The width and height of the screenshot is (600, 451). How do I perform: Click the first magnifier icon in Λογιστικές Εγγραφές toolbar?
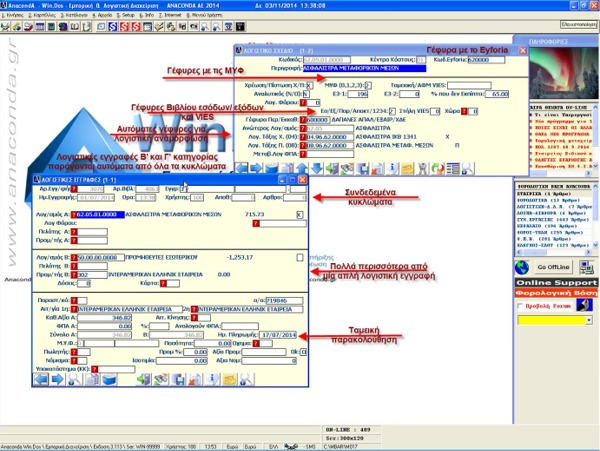click(74, 379)
